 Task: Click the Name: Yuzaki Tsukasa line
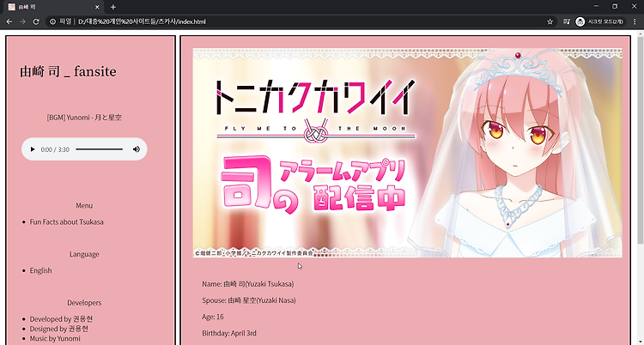click(247, 284)
